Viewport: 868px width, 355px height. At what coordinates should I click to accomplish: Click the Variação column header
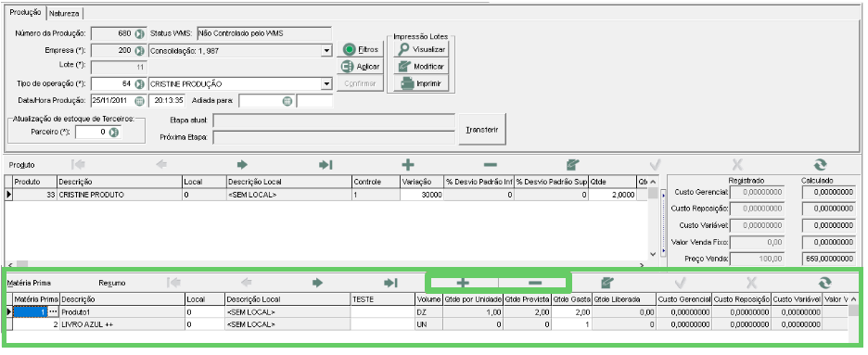coord(421,182)
